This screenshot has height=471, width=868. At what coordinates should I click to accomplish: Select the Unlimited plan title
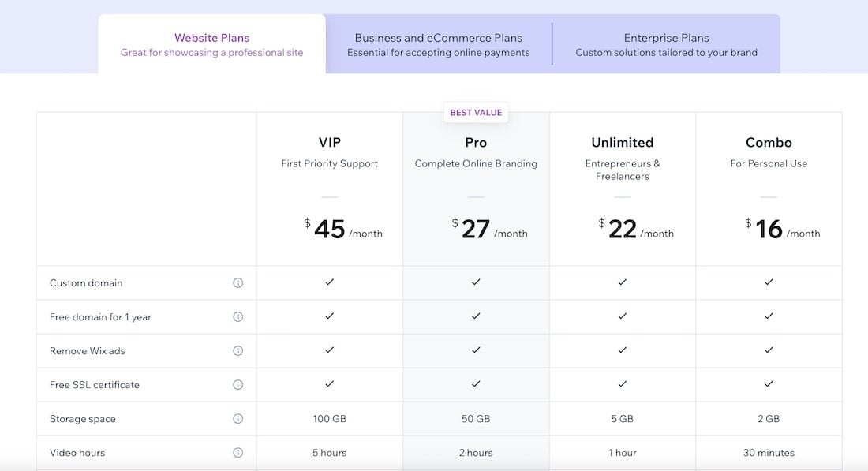pos(623,142)
